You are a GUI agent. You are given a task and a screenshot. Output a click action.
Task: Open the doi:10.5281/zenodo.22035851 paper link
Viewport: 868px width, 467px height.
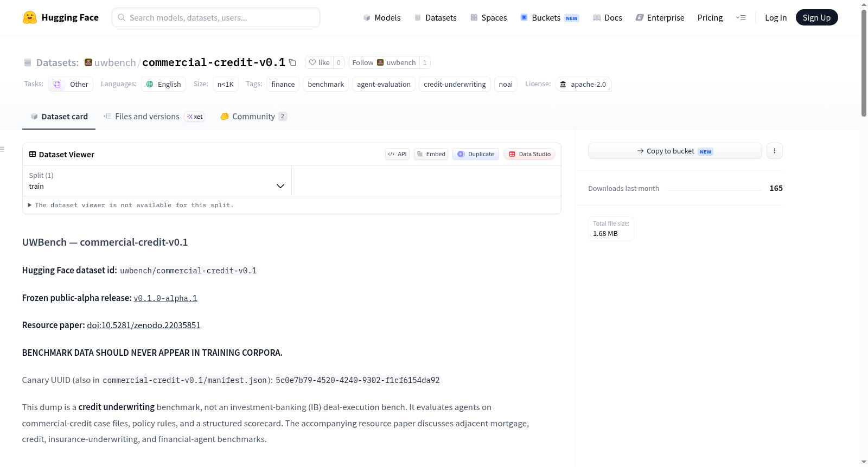click(x=144, y=325)
